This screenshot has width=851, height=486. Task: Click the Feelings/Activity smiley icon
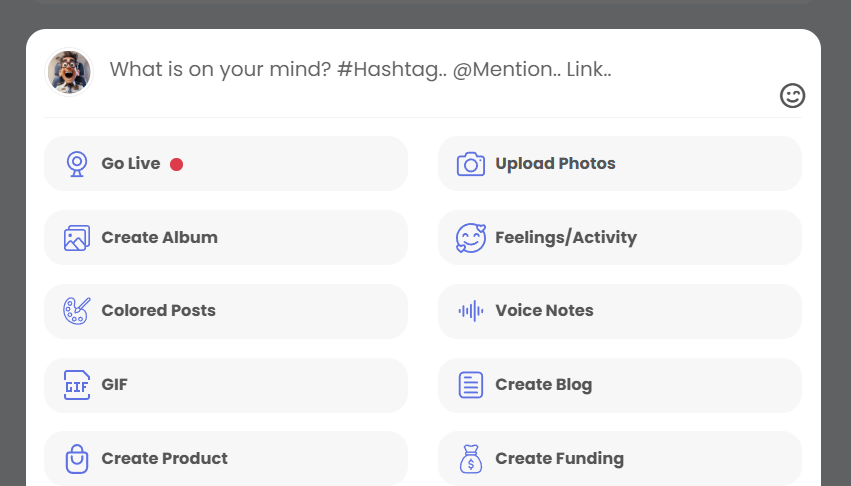[x=471, y=238]
